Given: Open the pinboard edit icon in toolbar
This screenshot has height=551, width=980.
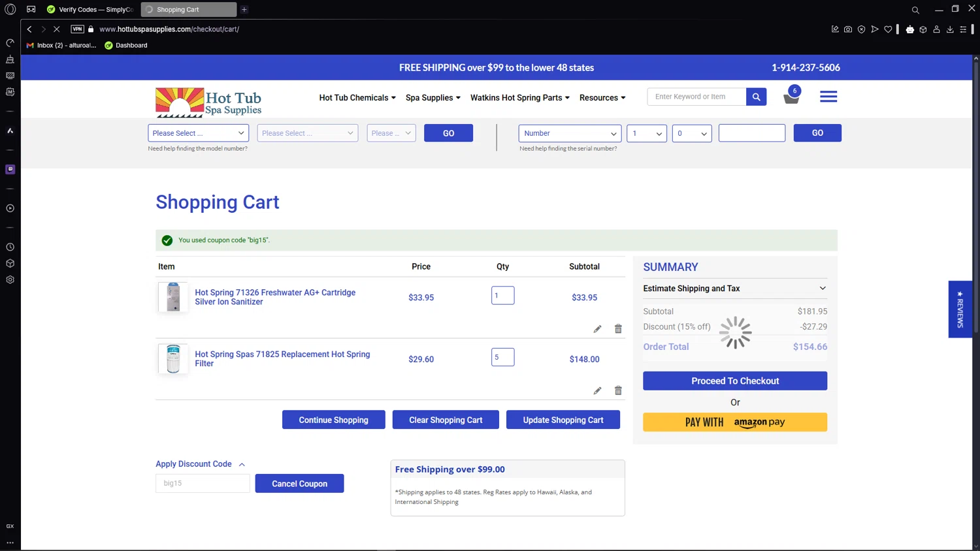Looking at the screenshot, I should [835, 29].
